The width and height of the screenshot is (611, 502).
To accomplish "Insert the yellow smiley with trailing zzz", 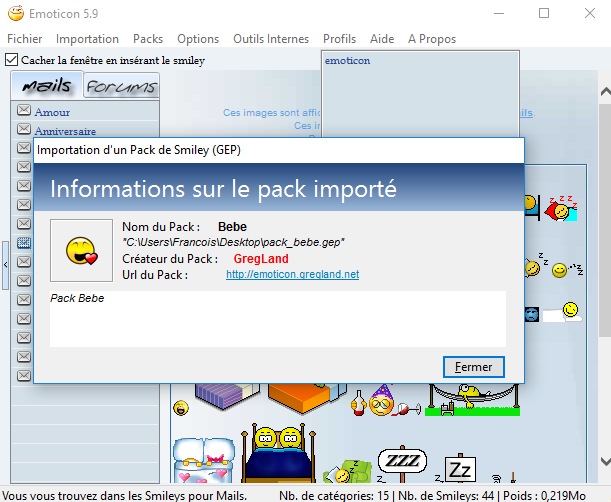I will 567,269.
